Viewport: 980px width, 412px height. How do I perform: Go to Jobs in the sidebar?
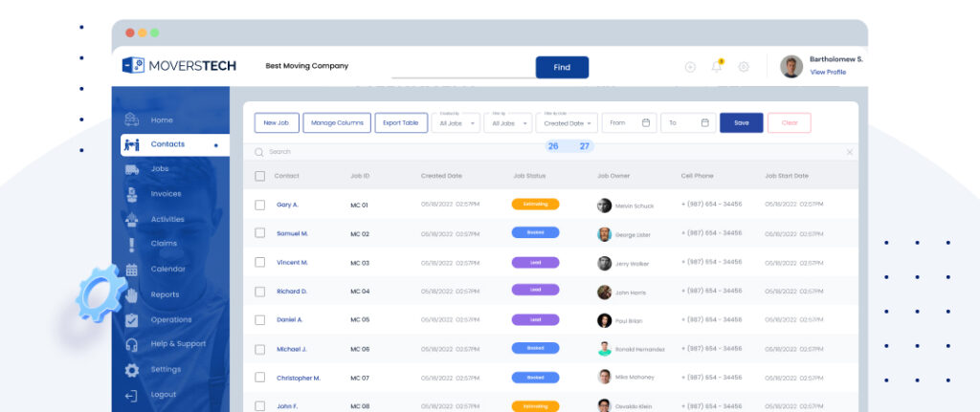[159, 169]
